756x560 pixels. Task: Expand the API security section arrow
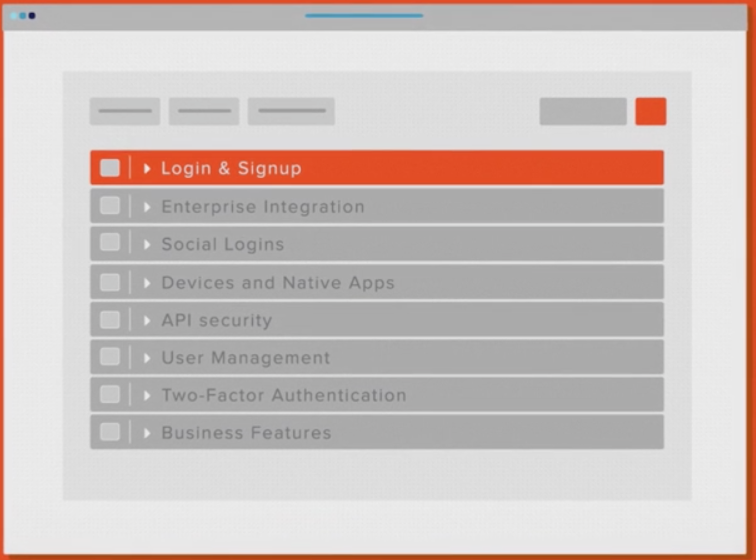pos(147,320)
